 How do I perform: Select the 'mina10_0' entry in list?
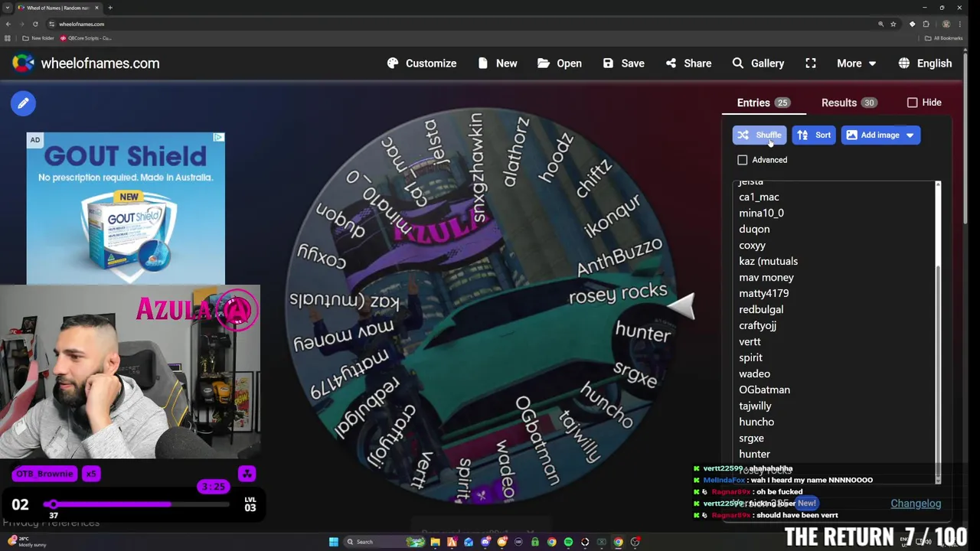pos(761,213)
